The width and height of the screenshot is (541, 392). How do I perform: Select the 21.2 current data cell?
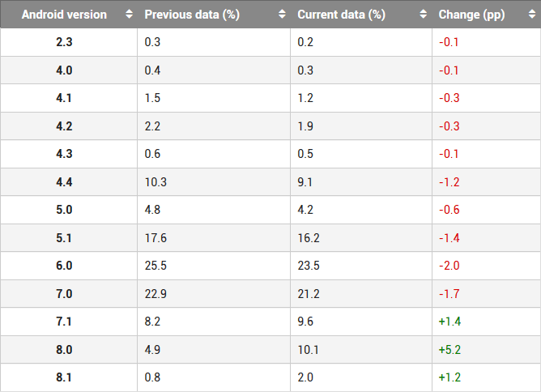[x=309, y=294]
